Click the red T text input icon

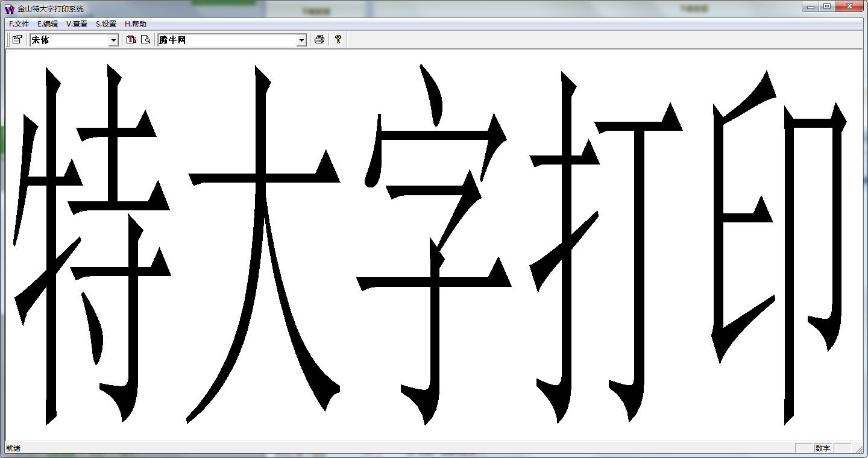coord(131,40)
